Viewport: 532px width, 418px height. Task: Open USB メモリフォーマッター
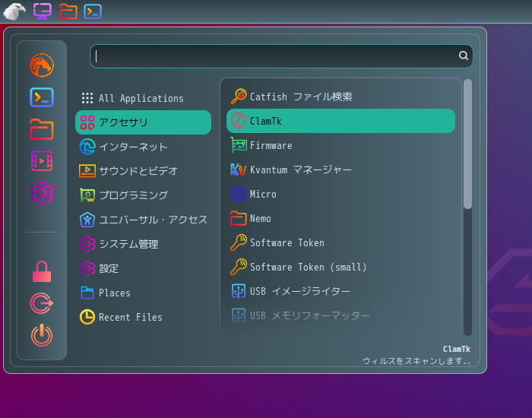(x=340, y=315)
